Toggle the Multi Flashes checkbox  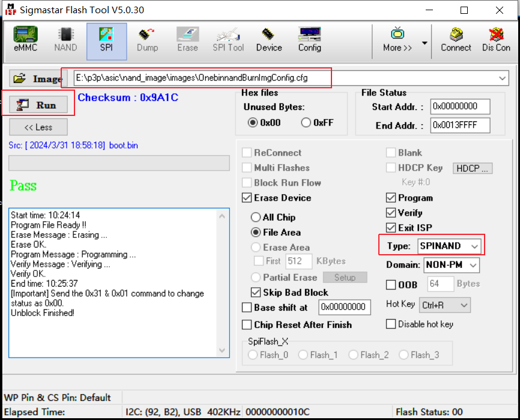[247, 168]
